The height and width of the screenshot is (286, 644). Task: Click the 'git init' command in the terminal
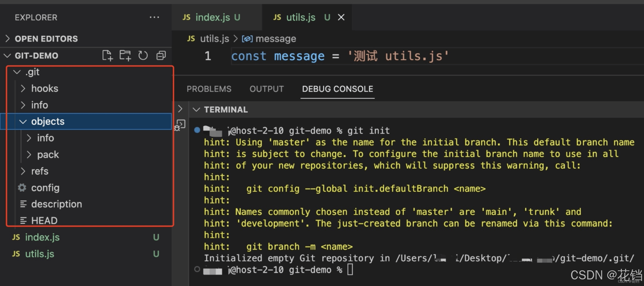369,130
